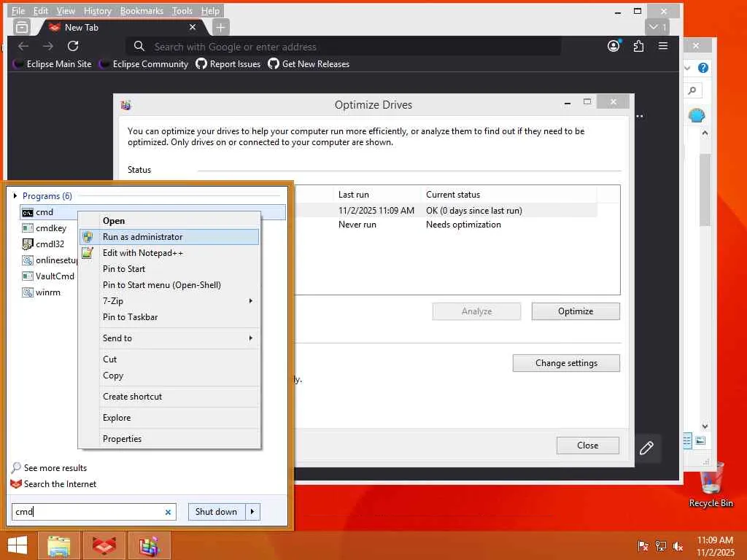This screenshot has height=560, width=747.
Task: Click the red browser icon on the taskbar
Action: [104, 545]
